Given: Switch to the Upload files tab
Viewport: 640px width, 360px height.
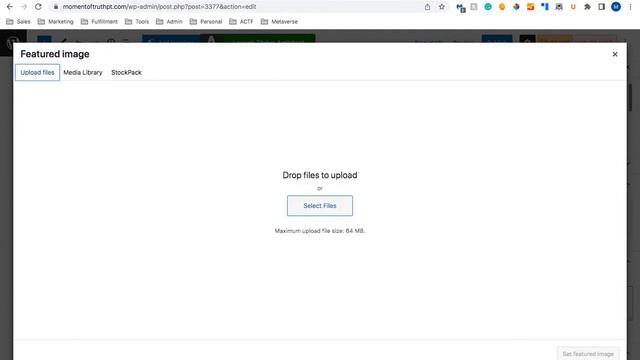Looking at the screenshot, I should [x=38, y=73].
